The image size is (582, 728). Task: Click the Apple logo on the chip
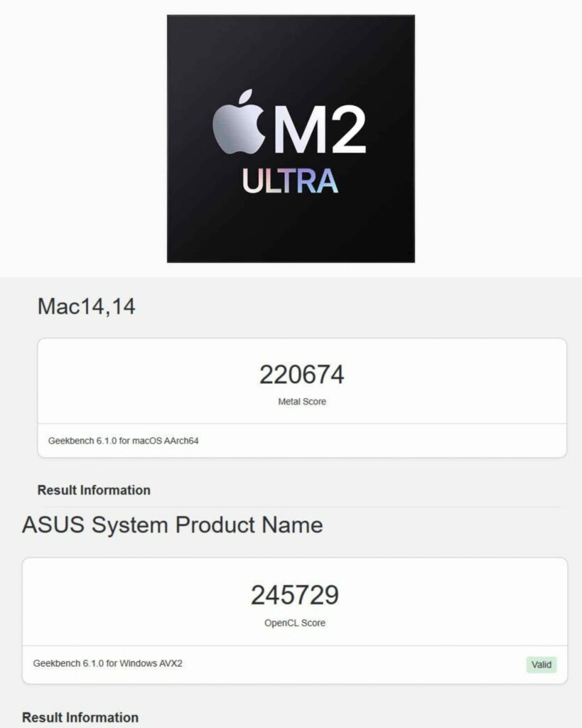tap(239, 122)
